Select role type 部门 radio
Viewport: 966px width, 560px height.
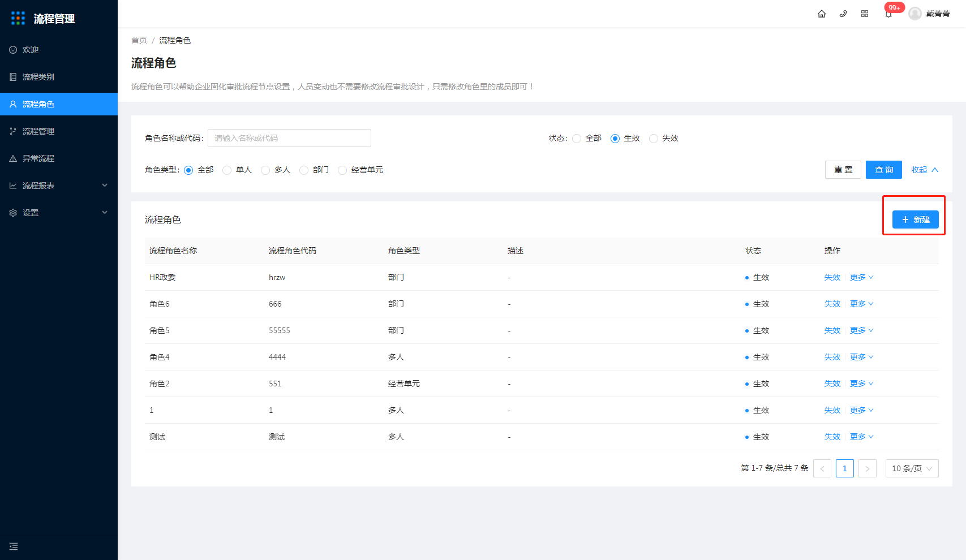[304, 170]
